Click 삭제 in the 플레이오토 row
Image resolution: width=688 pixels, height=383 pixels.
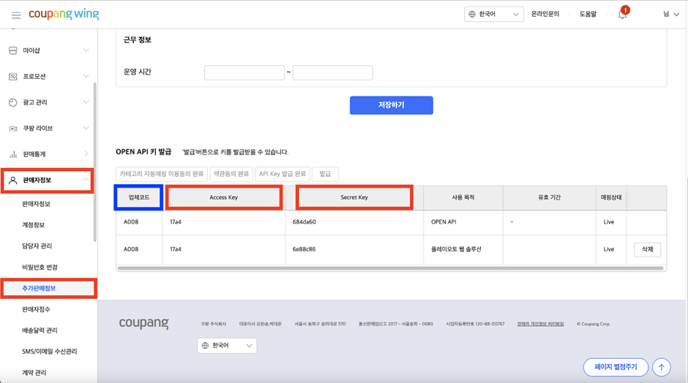click(x=648, y=249)
